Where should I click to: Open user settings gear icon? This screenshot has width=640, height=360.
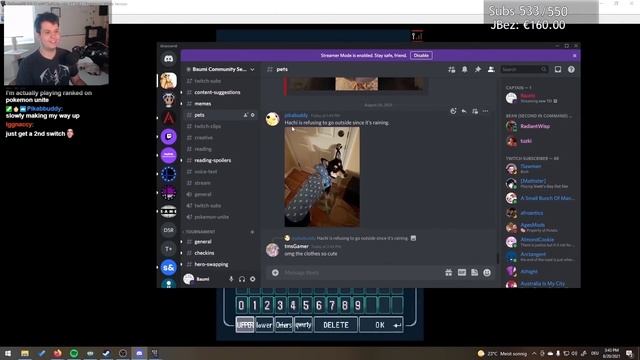(x=253, y=279)
